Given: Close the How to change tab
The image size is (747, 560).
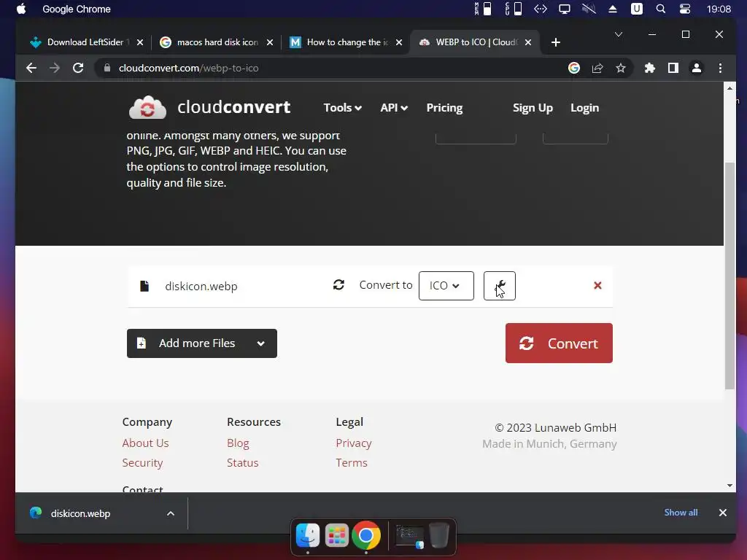Looking at the screenshot, I should pyautogui.click(x=399, y=42).
